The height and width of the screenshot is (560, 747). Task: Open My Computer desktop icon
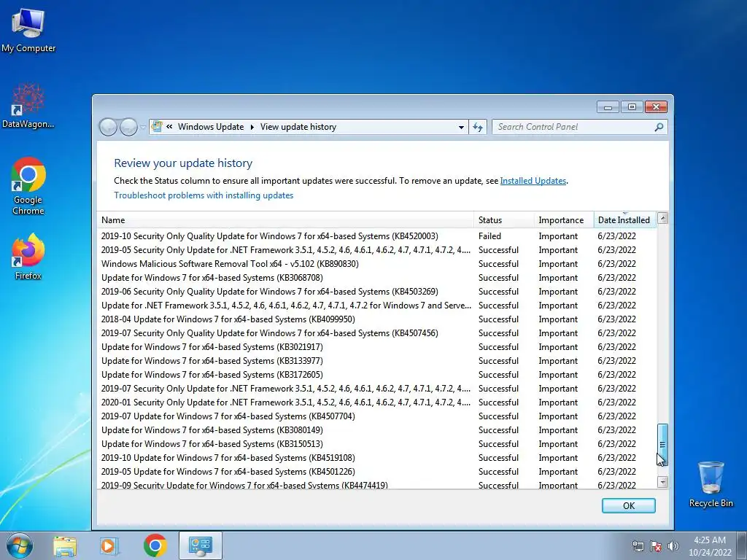pos(28,31)
